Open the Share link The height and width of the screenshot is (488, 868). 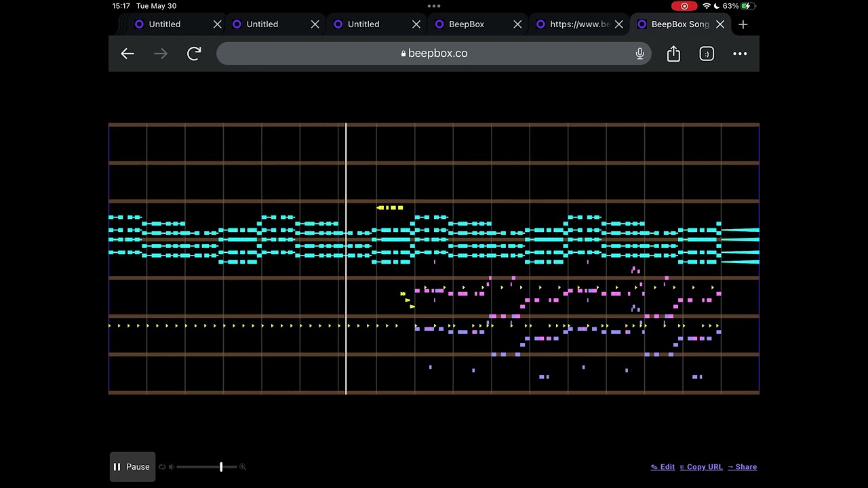click(743, 467)
